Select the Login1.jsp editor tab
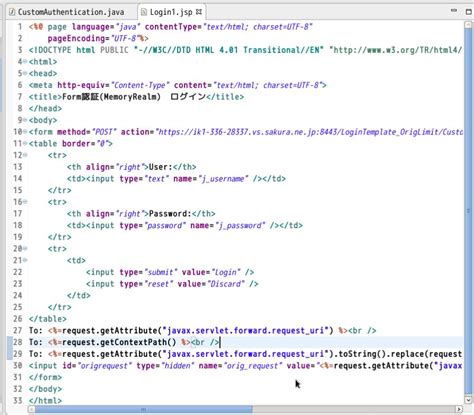The image size is (474, 415). [171, 12]
